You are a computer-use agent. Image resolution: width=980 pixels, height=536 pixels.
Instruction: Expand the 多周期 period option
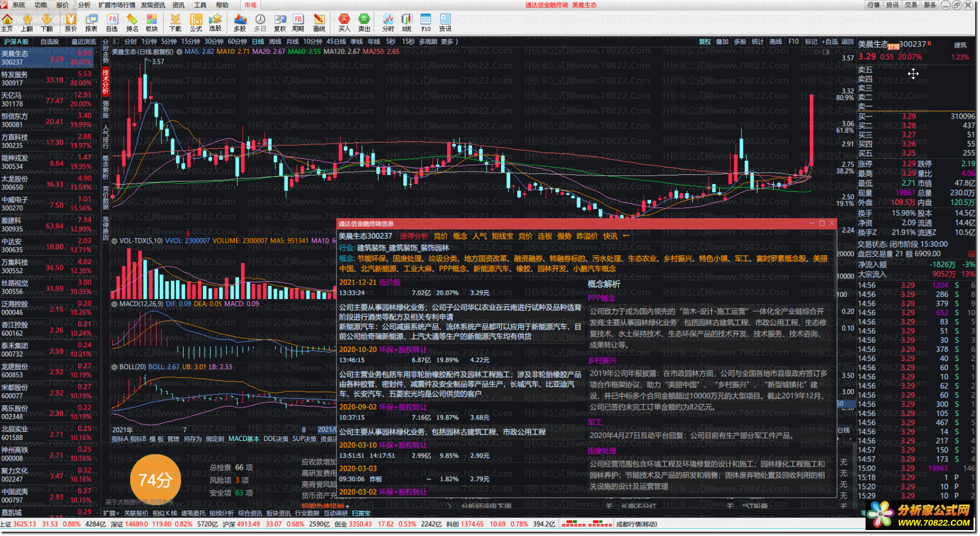tap(428, 42)
